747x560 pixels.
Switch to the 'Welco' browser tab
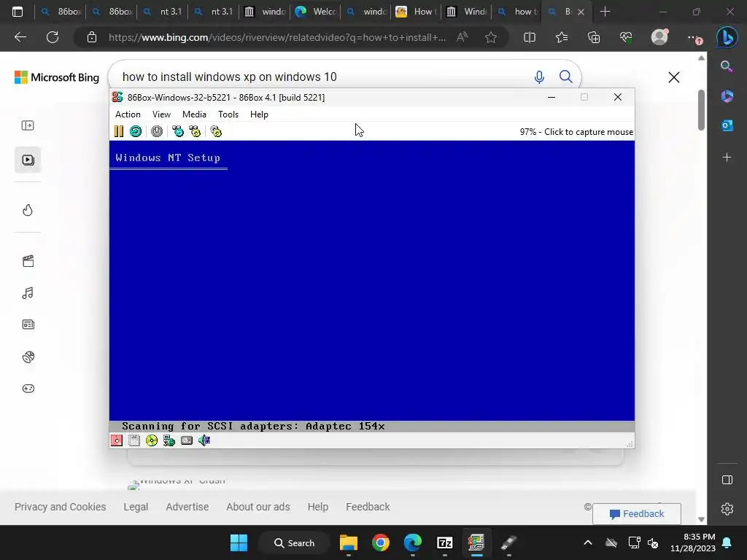(315, 12)
